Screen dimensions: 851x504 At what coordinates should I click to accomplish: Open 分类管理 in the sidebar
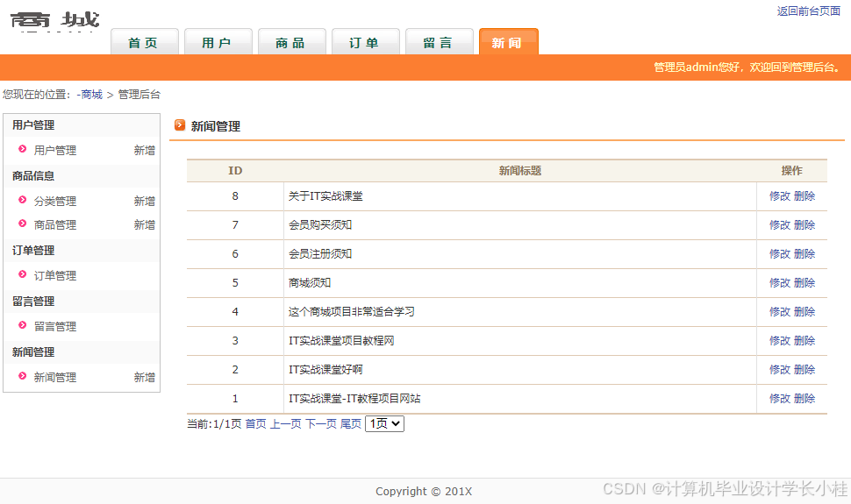point(54,202)
